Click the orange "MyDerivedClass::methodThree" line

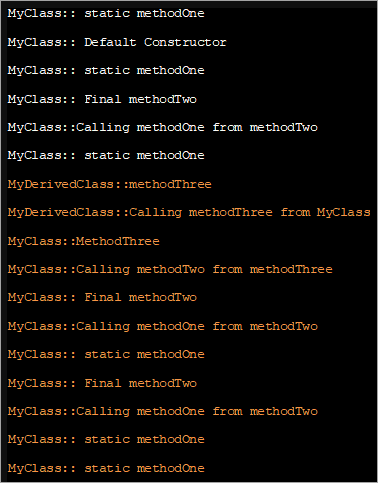(110, 184)
